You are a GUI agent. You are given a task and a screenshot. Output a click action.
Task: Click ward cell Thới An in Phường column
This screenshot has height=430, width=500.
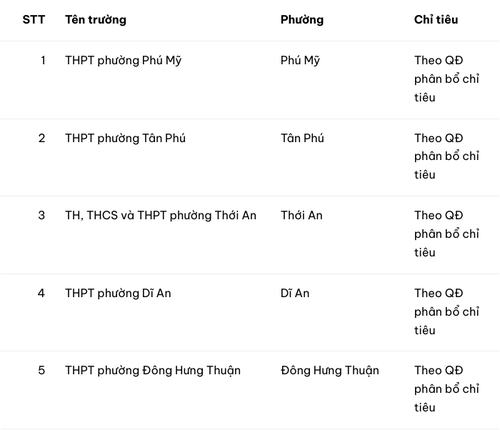point(302,215)
